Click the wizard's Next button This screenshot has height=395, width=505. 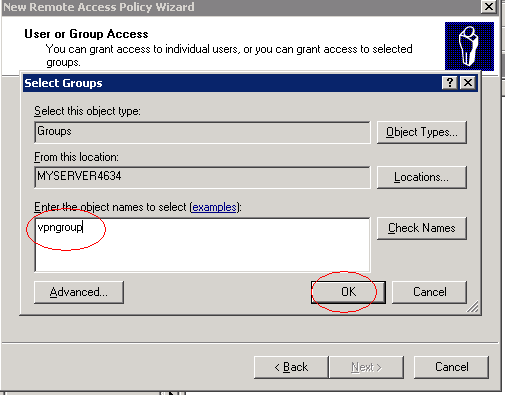[x=366, y=367]
